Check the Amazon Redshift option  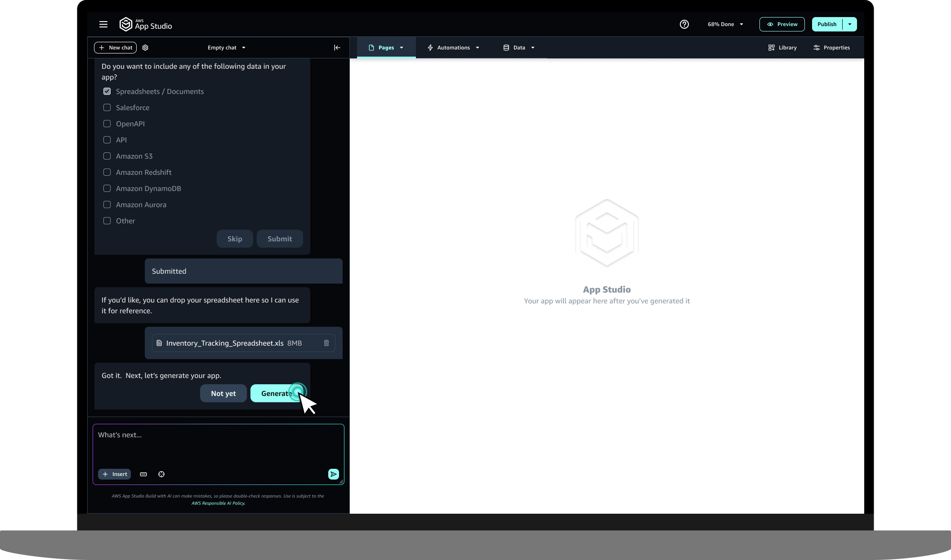click(x=107, y=172)
